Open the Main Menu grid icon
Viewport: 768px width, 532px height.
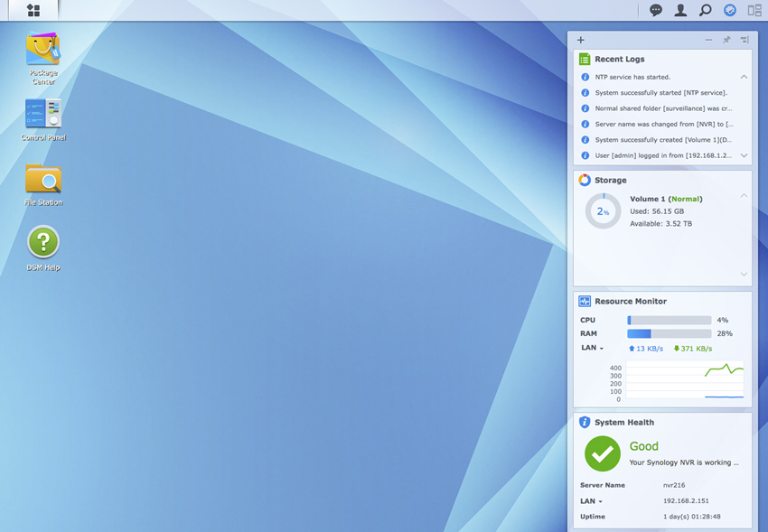point(33,10)
